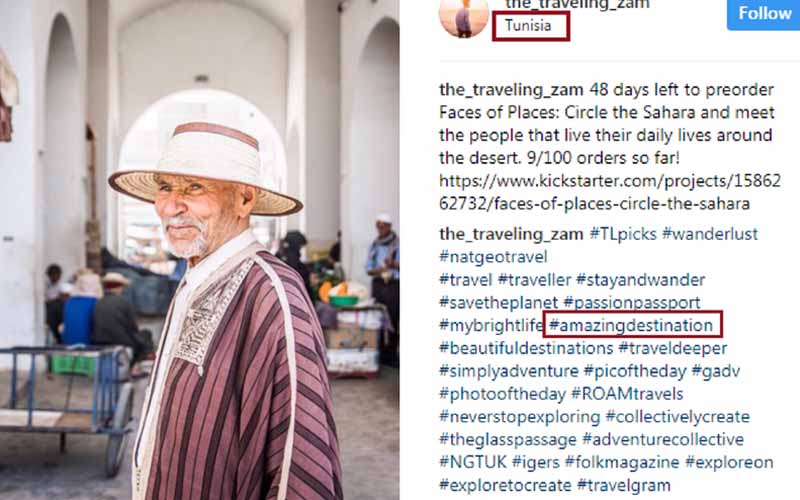
Task: Select the #beautifuldestinations hashtag
Action: (x=526, y=349)
